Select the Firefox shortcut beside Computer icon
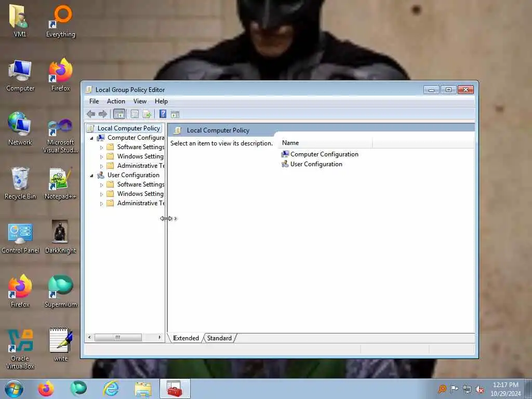532x399 pixels. pos(61,75)
